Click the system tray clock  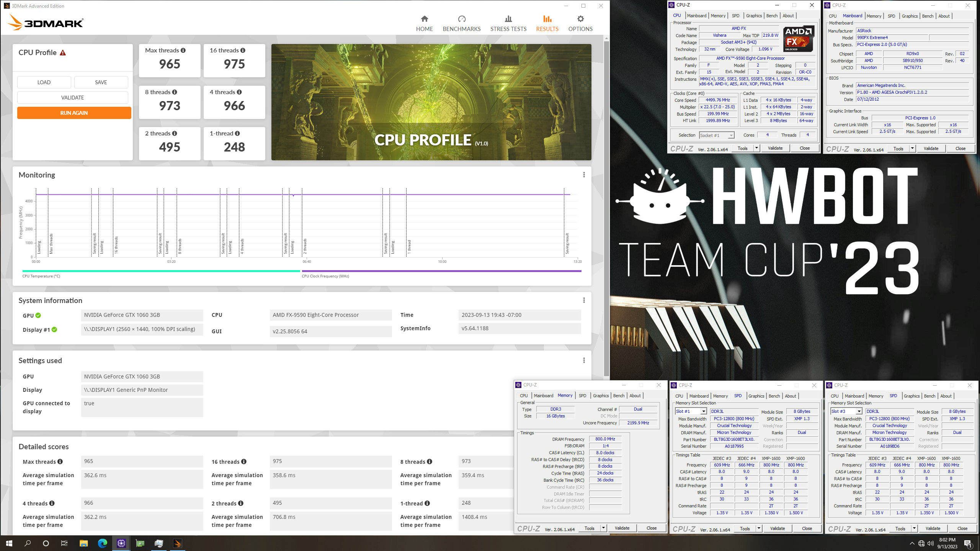click(947, 543)
